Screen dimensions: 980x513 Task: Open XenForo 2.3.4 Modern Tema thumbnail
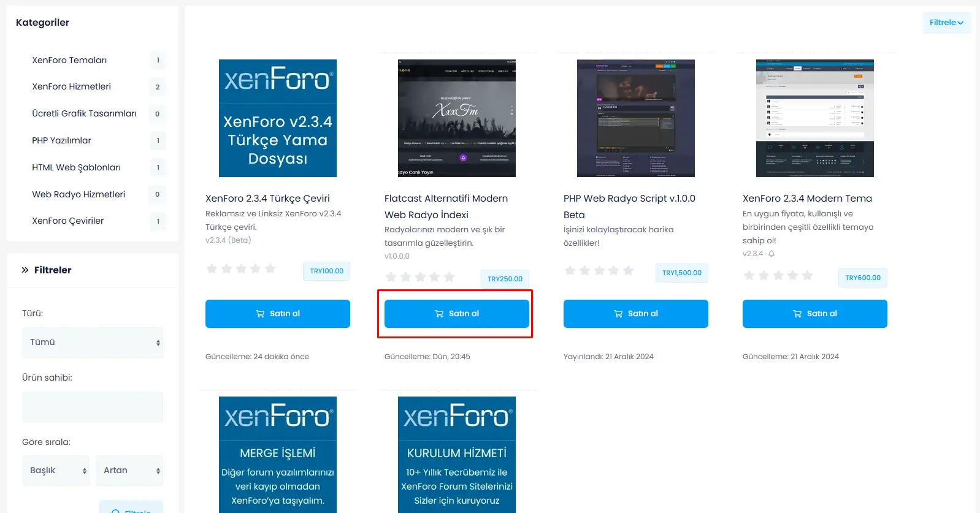click(815, 118)
